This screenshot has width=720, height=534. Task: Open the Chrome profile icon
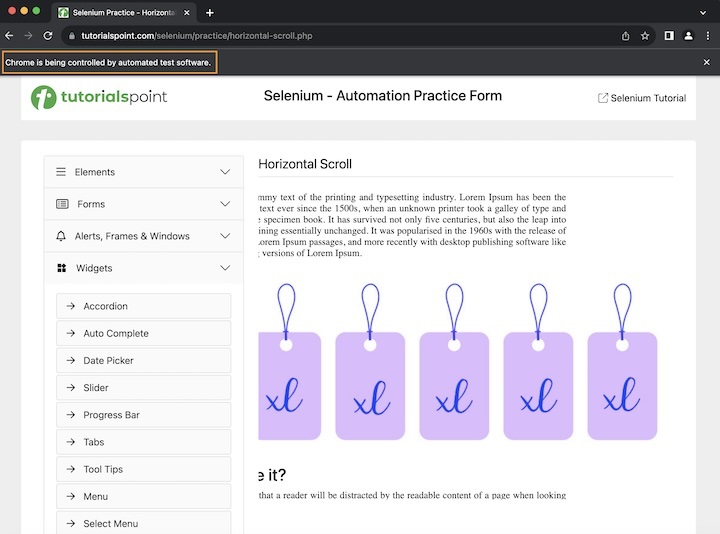[689, 35]
